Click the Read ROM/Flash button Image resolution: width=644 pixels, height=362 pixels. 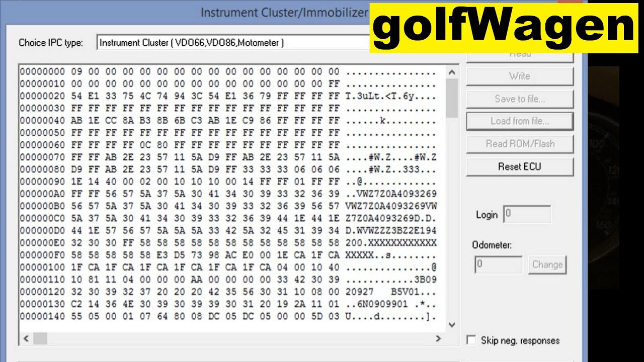click(520, 144)
